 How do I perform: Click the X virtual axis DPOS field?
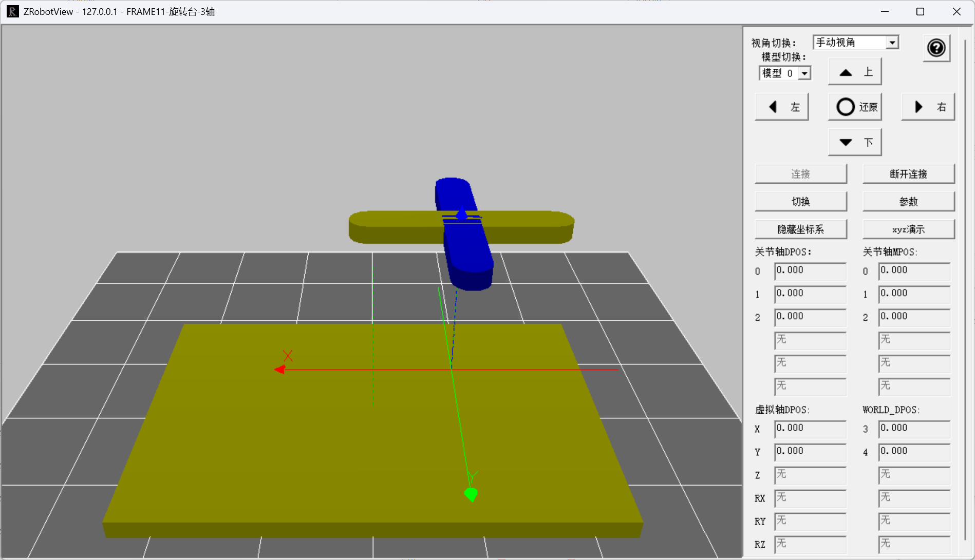coord(810,429)
